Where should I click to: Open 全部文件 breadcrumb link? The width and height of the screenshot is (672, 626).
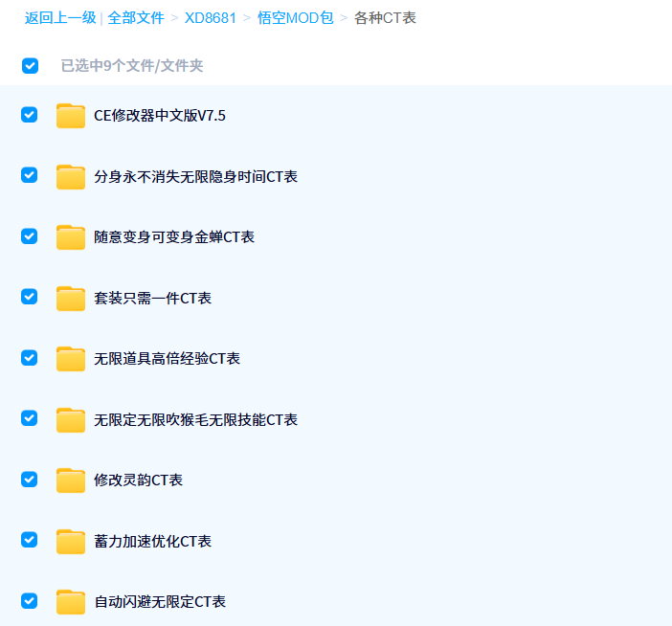(136, 18)
